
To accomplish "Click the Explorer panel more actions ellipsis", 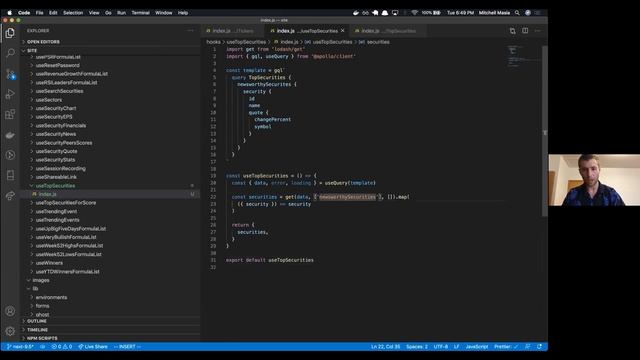I will 191,31.
